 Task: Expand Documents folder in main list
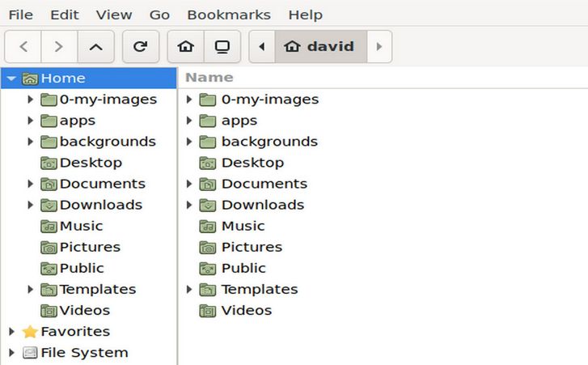(x=189, y=184)
